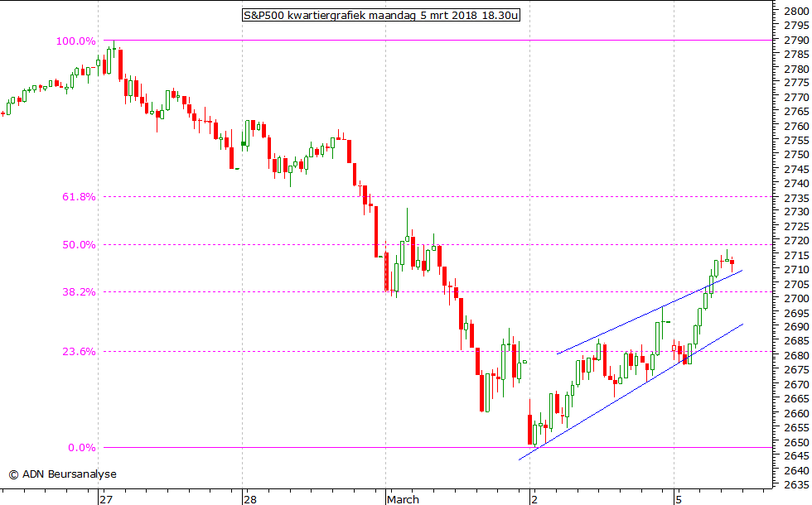This screenshot has width=812, height=505.
Task: Click the 23.6% Fibonacci level label
Action: click(79, 352)
